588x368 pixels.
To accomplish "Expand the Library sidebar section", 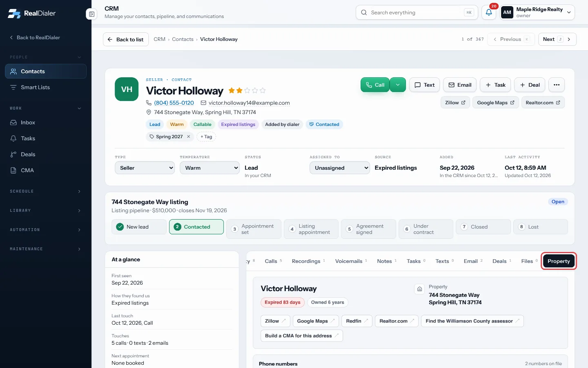I will 46,211.
